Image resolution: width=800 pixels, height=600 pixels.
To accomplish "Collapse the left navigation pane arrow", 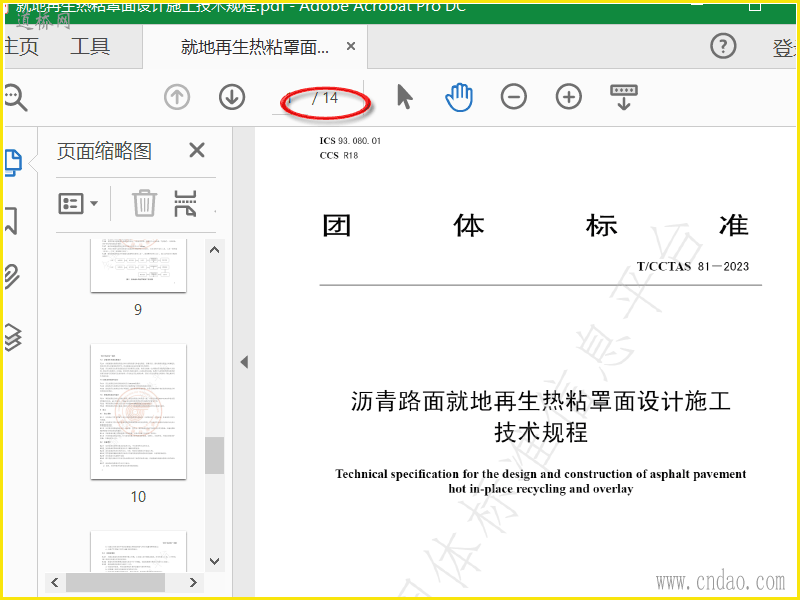I will coord(244,362).
